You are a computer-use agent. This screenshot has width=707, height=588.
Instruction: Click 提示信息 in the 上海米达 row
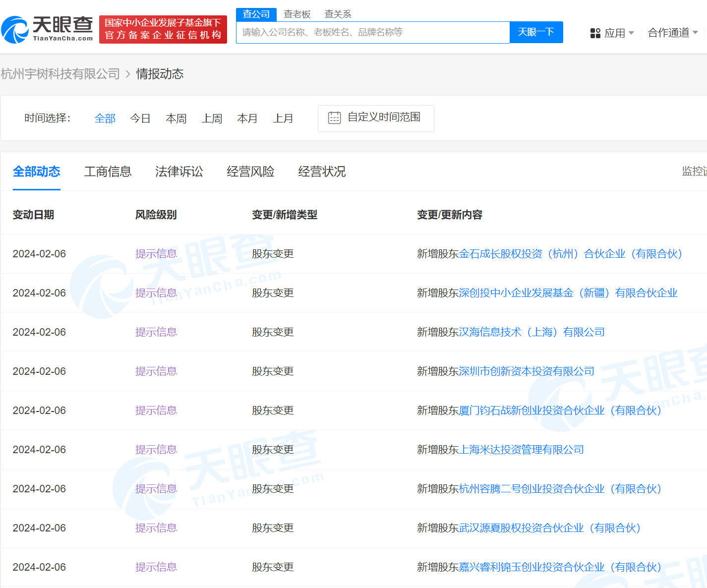click(156, 450)
